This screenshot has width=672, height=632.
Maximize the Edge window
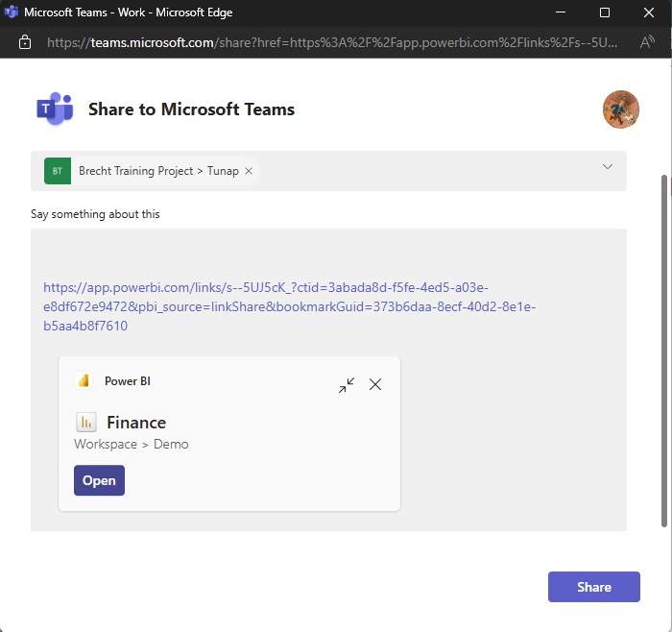pos(604,12)
